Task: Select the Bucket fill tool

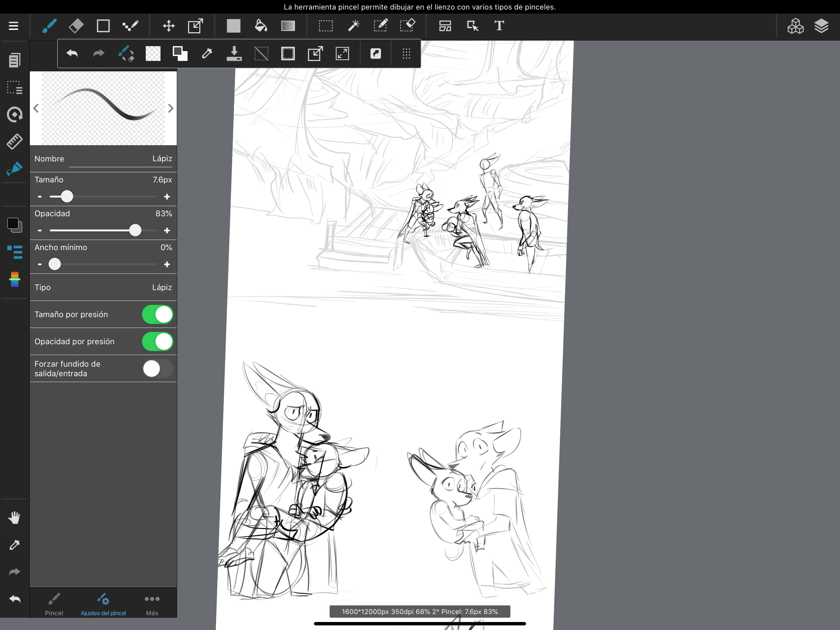Action: click(x=260, y=26)
